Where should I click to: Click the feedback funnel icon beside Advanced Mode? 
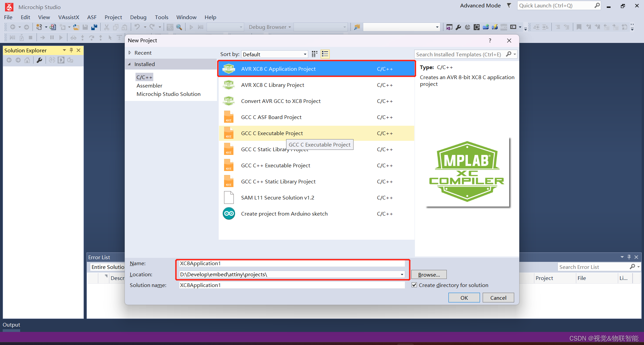509,5
